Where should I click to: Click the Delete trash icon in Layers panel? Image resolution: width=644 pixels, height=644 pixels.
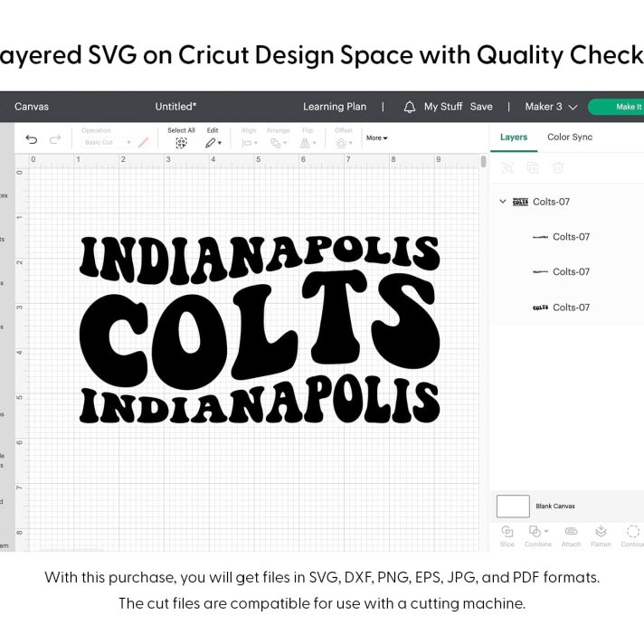[558, 167]
